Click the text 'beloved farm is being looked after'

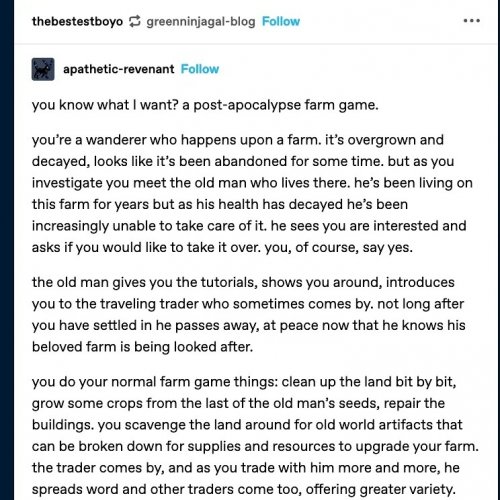tap(142, 347)
